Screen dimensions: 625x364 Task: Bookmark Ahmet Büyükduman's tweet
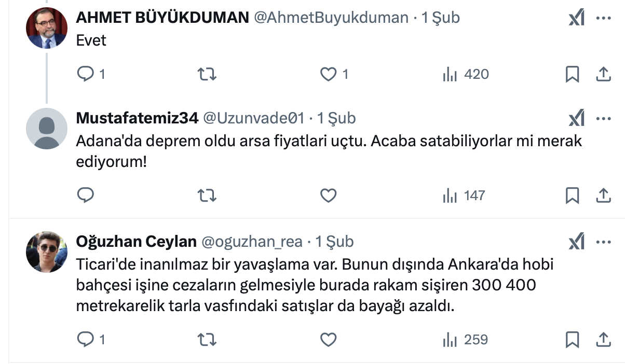coord(572,75)
